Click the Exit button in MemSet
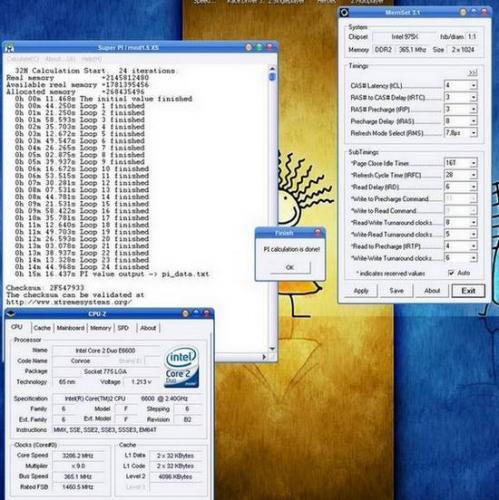This screenshot has width=499, height=500. tap(468, 291)
